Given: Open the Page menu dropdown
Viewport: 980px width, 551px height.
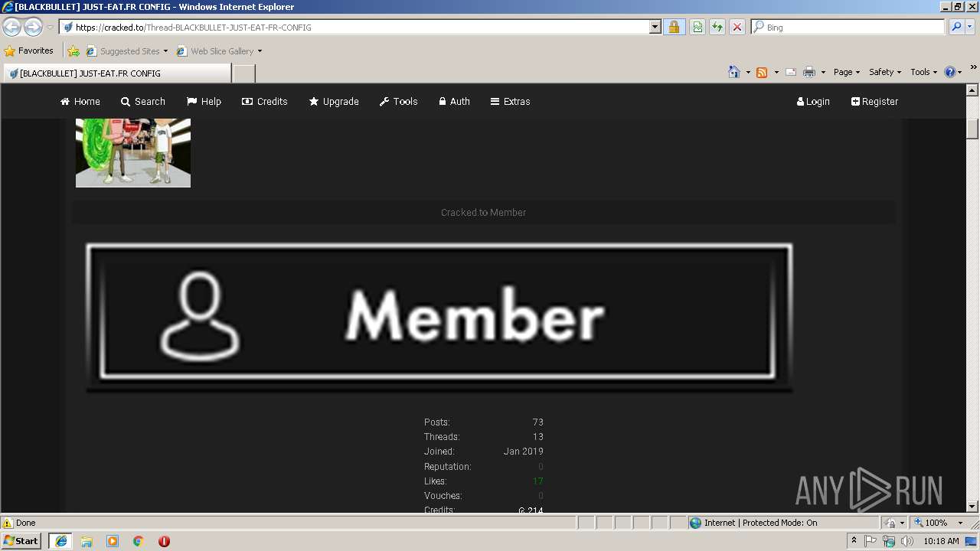Looking at the screenshot, I should pos(847,72).
